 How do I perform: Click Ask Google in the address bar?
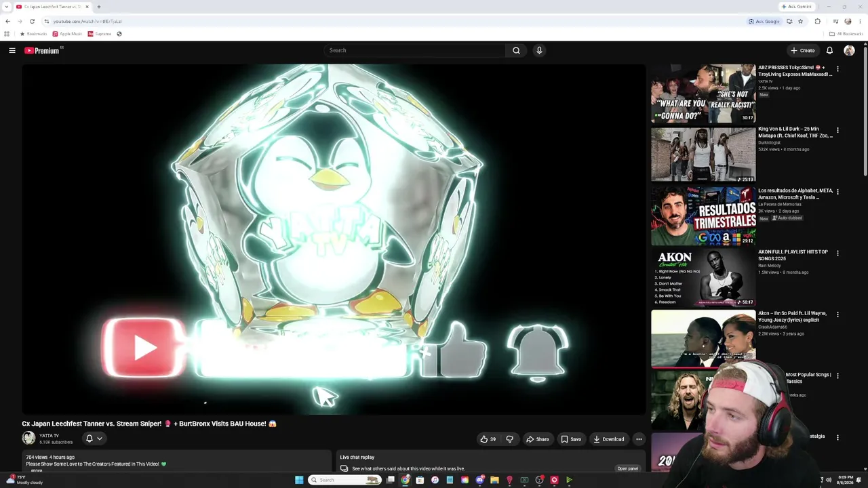(764, 21)
